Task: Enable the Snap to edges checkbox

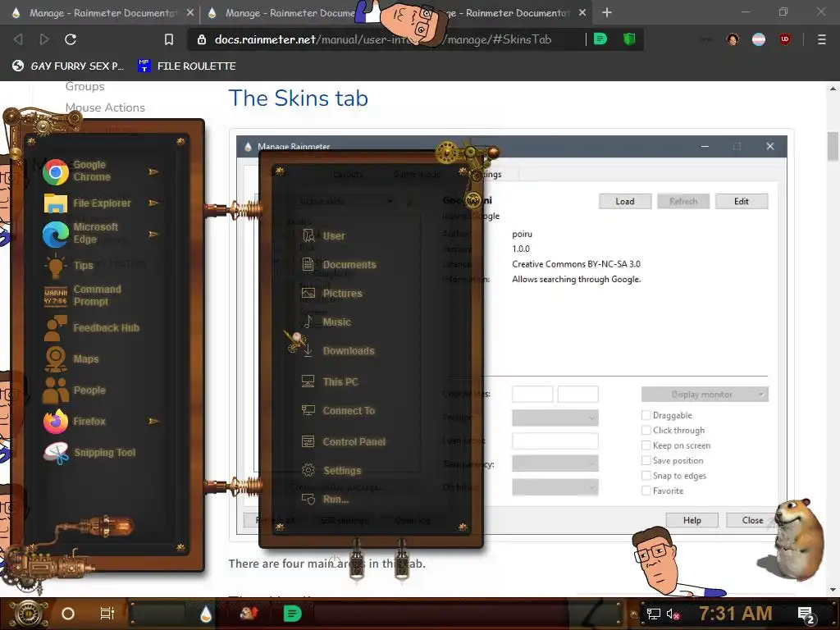Action: (x=646, y=476)
